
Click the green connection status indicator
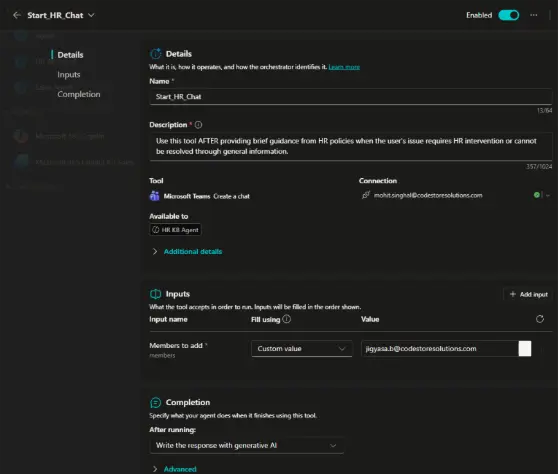click(x=537, y=195)
